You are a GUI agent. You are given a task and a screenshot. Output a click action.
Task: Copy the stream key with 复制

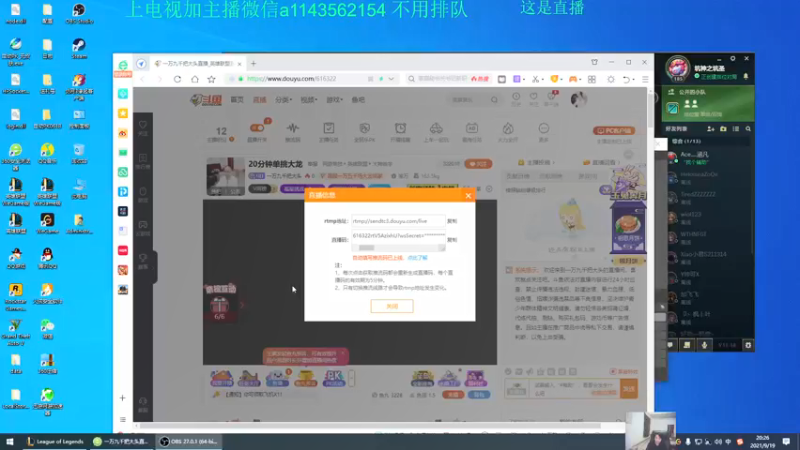click(452, 239)
